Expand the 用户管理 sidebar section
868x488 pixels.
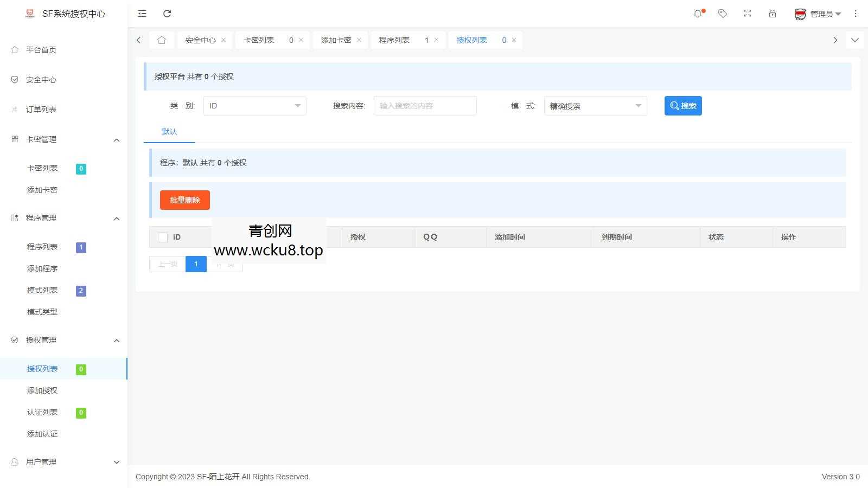117,462
